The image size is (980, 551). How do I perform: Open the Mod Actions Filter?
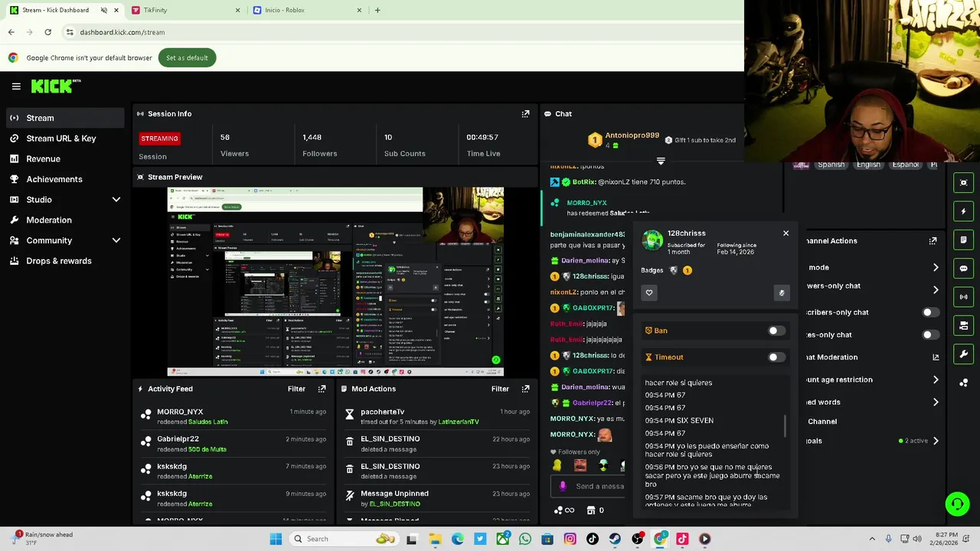point(500,389)
